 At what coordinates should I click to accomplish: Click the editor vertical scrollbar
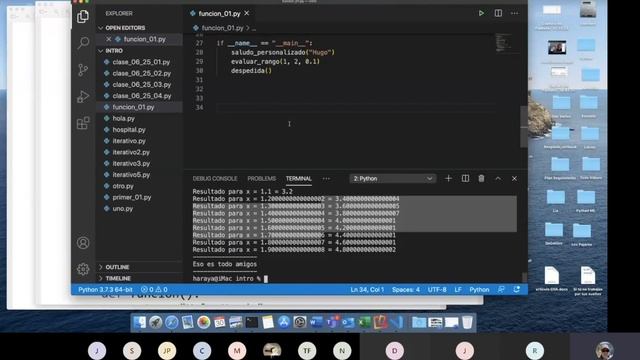[x=524, y=127]
